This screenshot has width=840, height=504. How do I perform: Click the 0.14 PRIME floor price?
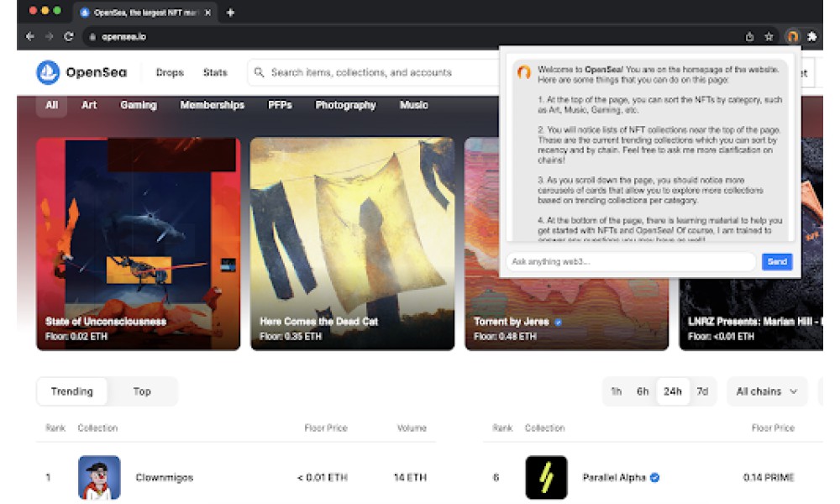click(769, 477)
